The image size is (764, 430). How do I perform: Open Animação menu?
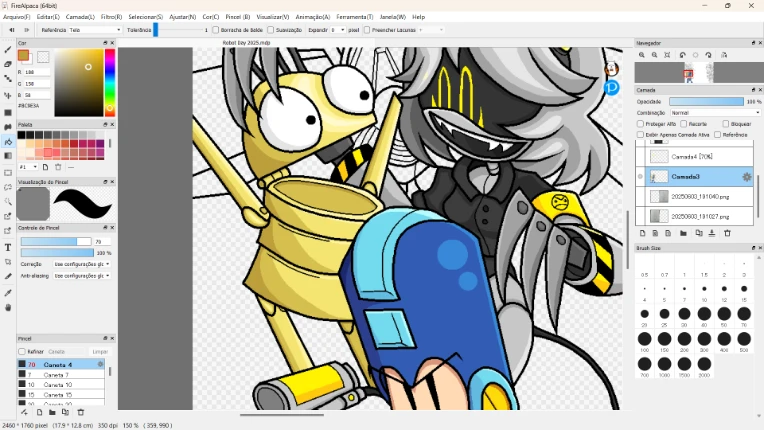313,17
